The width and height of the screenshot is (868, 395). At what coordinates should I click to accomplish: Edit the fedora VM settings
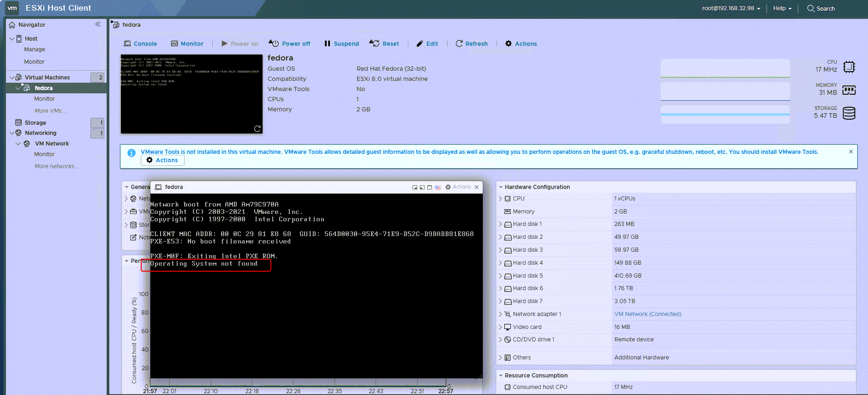click(427, 43)
